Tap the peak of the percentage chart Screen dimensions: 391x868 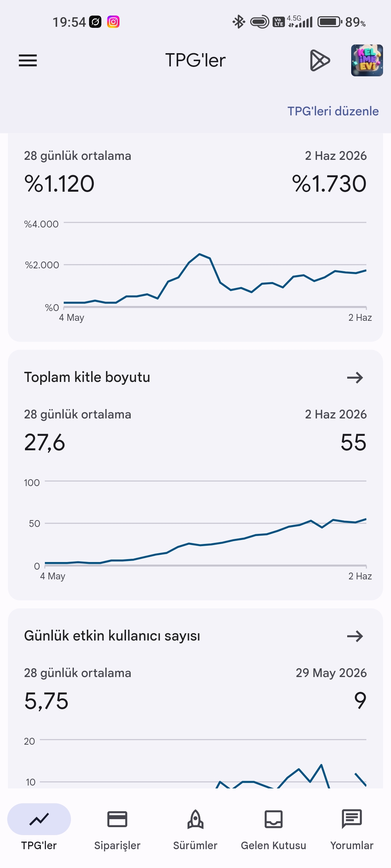click(199, 254)
